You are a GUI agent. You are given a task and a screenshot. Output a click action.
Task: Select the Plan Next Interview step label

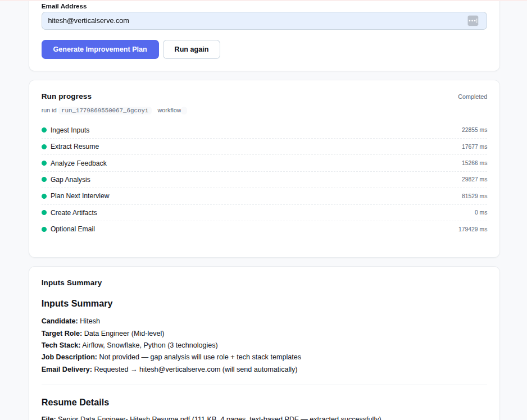(x=80, y=196)
